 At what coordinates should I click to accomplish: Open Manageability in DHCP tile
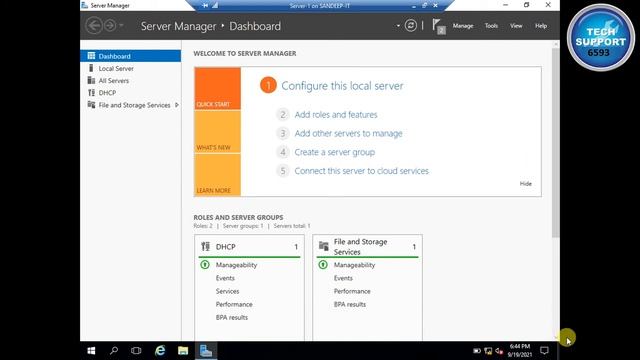(x=236, y=265)
